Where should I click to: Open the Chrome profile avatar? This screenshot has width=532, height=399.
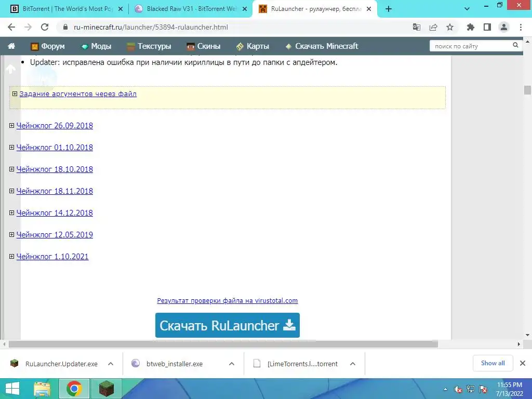(504, 27)
